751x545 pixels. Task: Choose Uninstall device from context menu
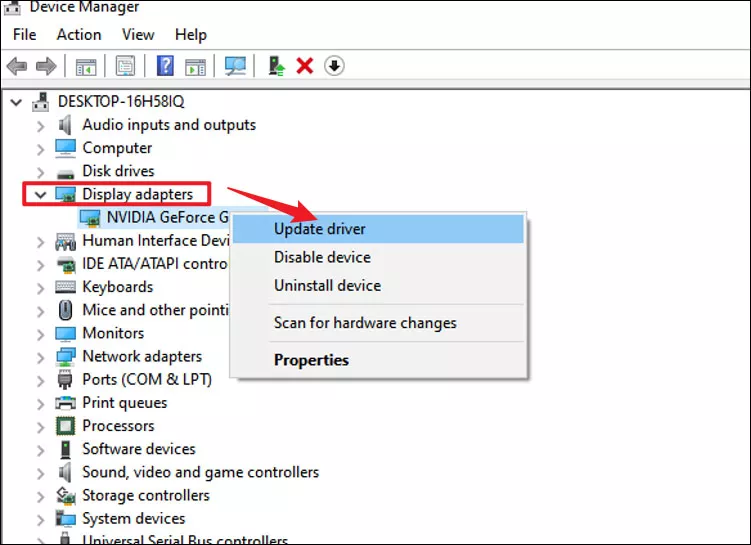click(378, 285)
